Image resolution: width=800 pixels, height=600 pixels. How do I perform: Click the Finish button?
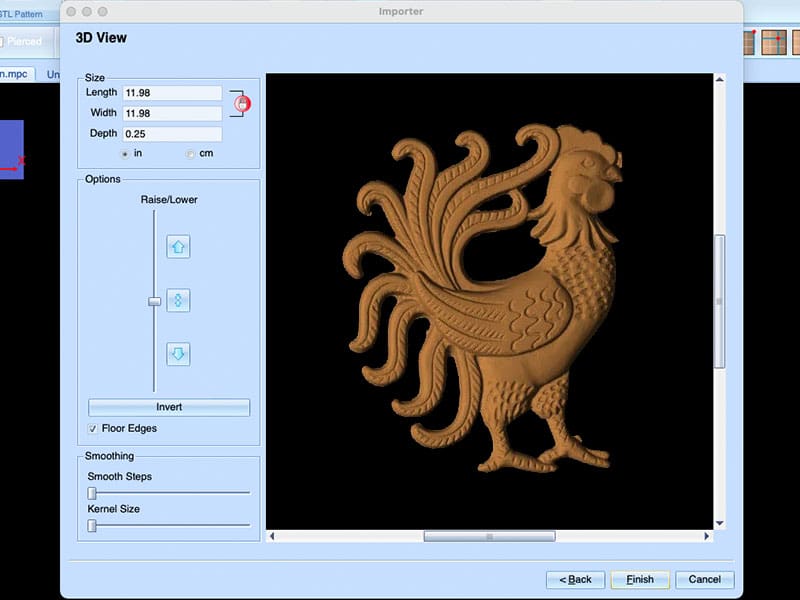[640, 579]
